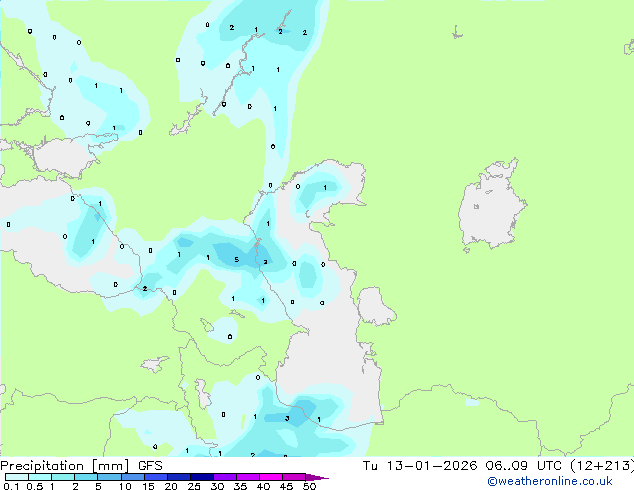
Task: Click the large grey lake east of map
Action: pyautogui.click(x=491, y=205)
